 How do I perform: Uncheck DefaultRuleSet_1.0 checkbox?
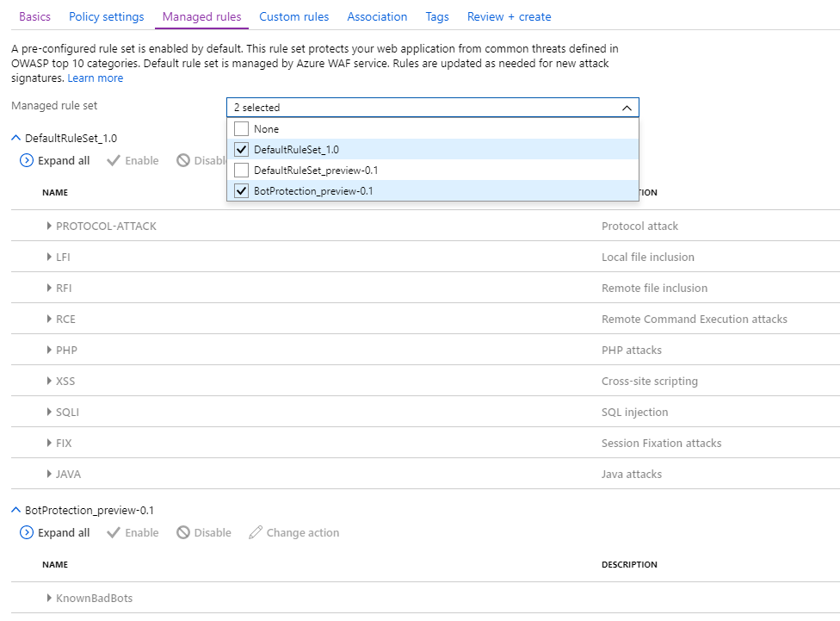pyautogui.click(x=242, y=150)
